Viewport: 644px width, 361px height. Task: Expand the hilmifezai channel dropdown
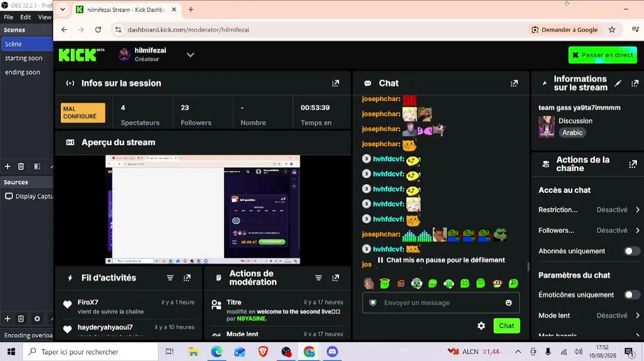[190, 55]
